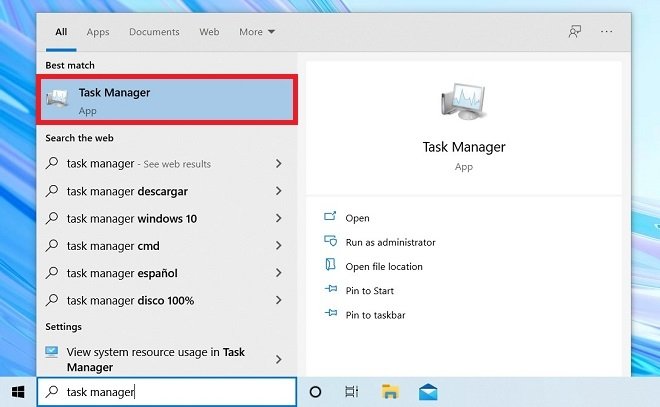Open the three-dot options menu
This screenshot has height=407, width=660.
[x=607, y=32]
